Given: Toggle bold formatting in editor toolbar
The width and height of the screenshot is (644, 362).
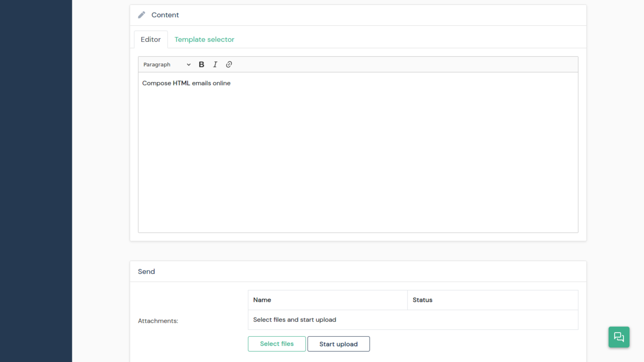Looking at the screenshot, I should pos(202,64).
